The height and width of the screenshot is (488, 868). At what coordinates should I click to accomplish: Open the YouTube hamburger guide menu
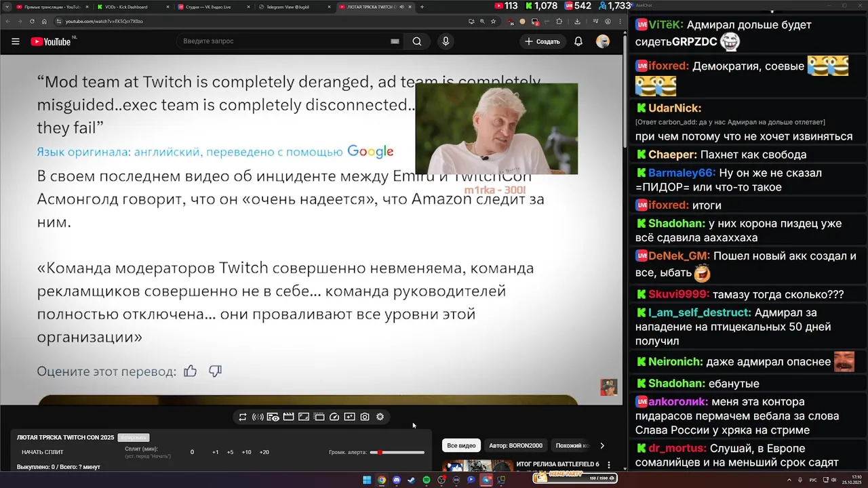(x=15, y=41)
